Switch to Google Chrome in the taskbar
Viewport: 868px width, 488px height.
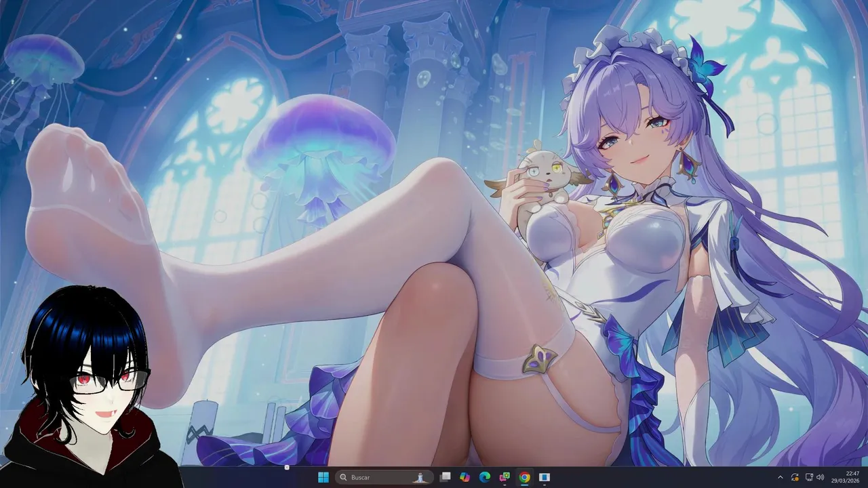pos(524,477)
